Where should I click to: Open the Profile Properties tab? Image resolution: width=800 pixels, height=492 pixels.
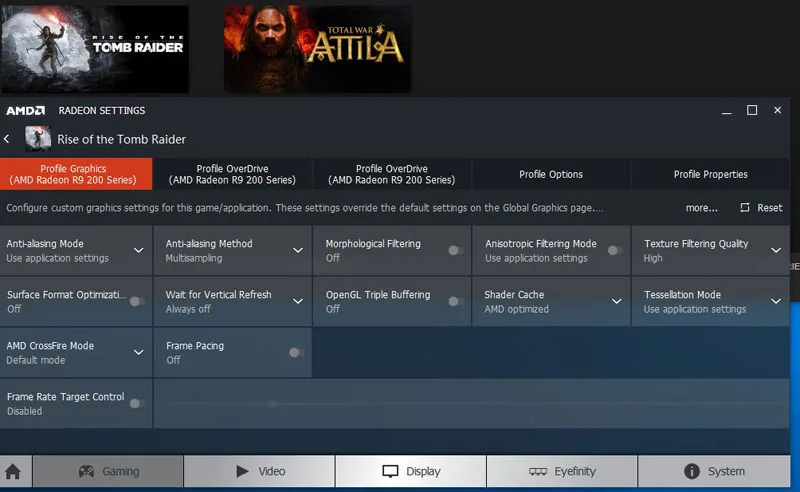(x=710, y=174)
